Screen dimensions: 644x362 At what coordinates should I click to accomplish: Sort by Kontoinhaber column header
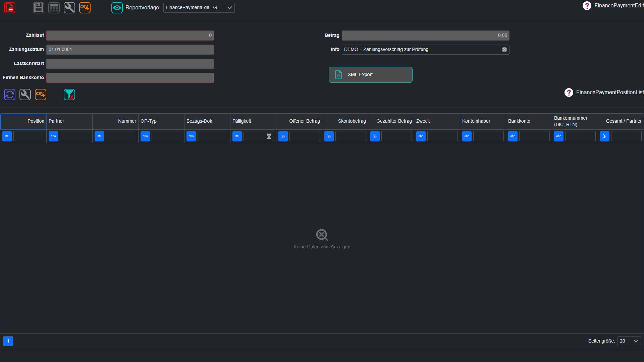(483, 121)
